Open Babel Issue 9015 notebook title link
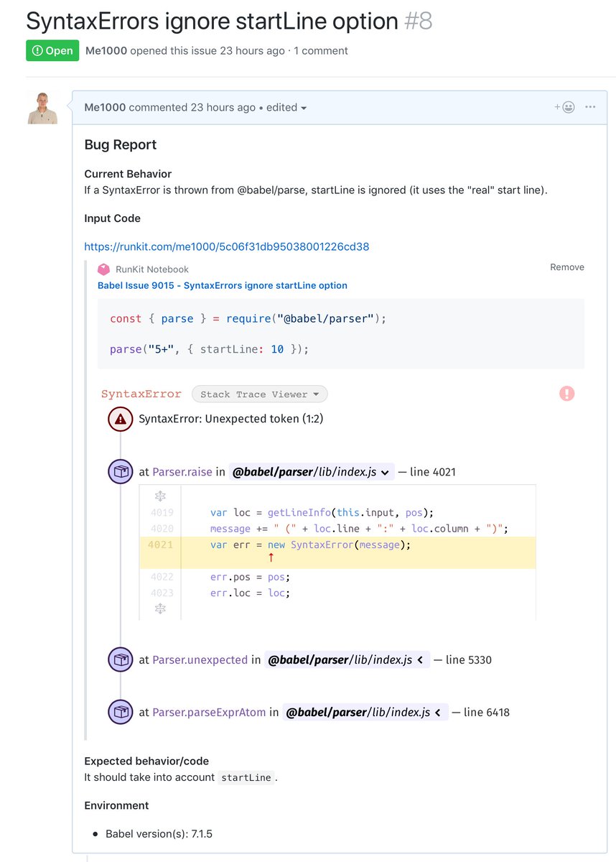 click(x=223, y=285)
